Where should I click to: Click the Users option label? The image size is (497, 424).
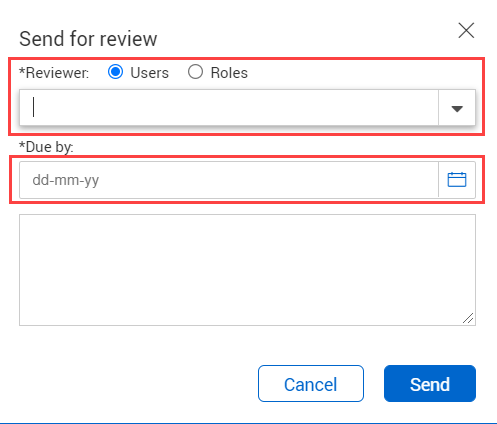pos(149,73)
